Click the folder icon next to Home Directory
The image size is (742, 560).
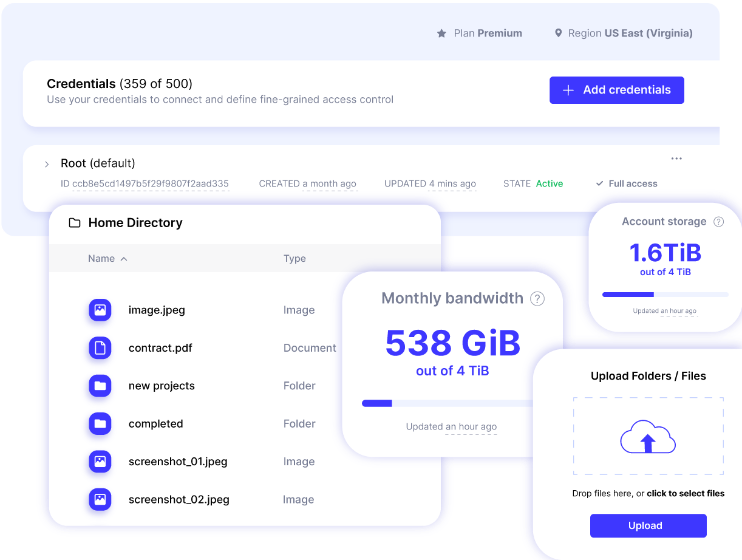pos(74,223)
